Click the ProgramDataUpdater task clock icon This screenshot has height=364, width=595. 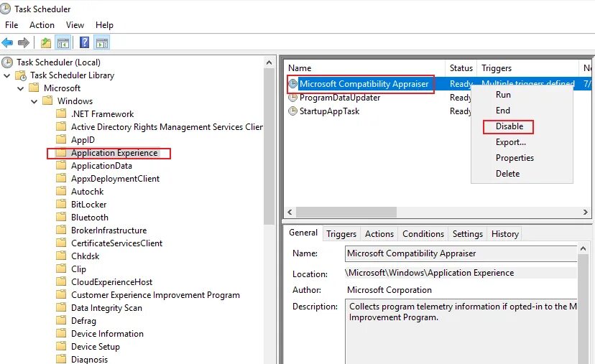coord(293,98)
